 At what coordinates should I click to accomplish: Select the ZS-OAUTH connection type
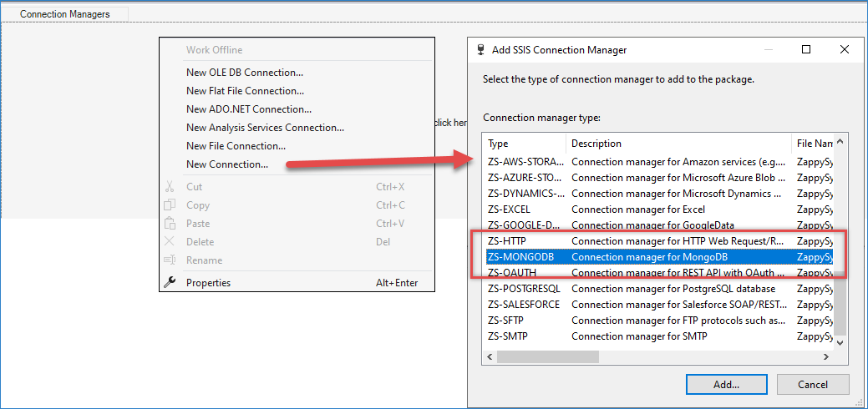[x=658, y=273]
